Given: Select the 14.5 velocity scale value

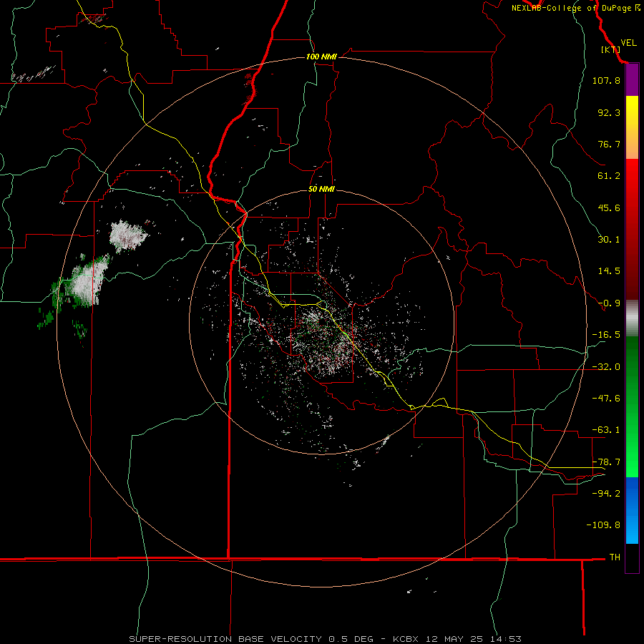Looking at the screenshot, I should click(x=609, y=271).
